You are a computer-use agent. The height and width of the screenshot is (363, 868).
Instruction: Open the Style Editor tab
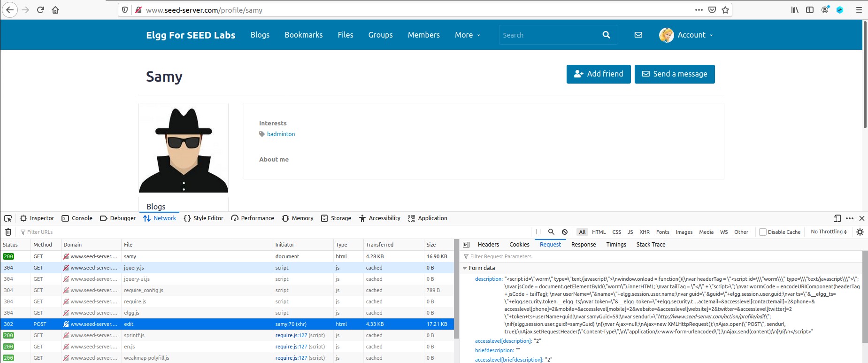pyautogui.click(x=204, y=218)
